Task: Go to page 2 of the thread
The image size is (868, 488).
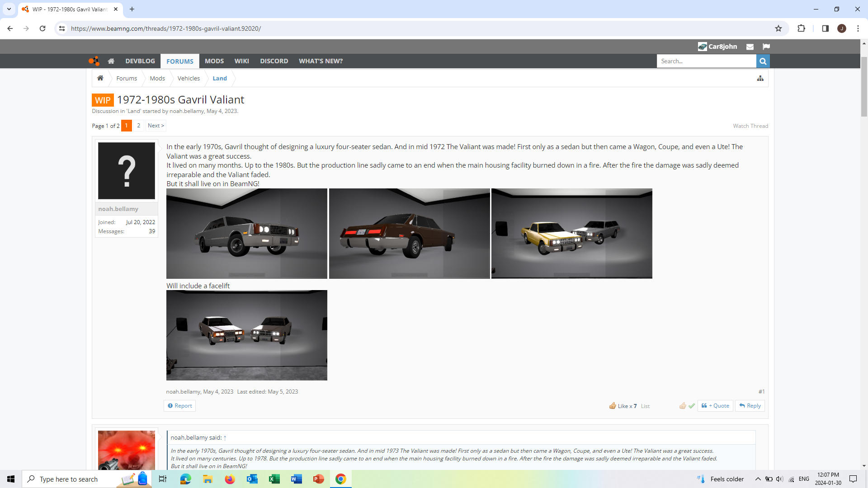Action: point(139,126)
